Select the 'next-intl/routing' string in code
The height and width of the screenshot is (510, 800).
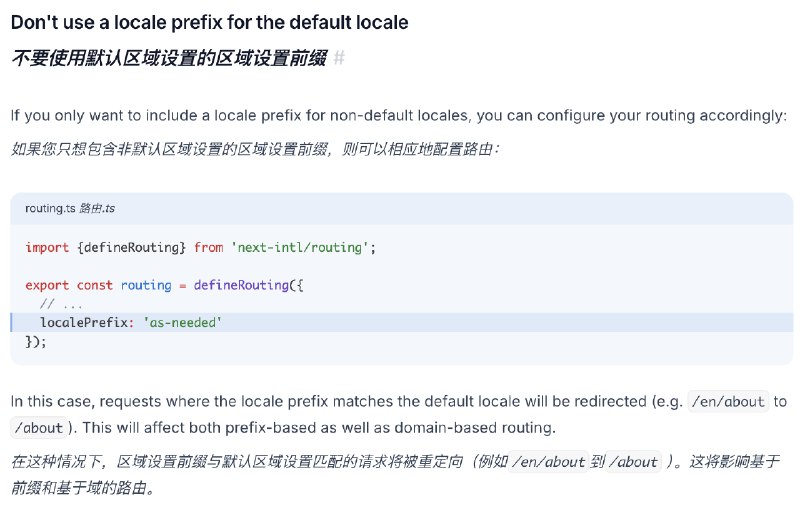pos(299,247)
